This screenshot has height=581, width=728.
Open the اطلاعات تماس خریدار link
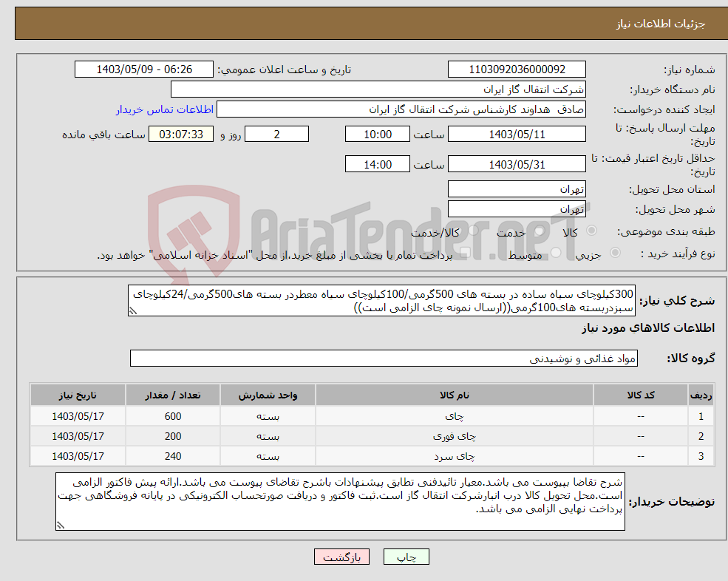click(165, 109)
